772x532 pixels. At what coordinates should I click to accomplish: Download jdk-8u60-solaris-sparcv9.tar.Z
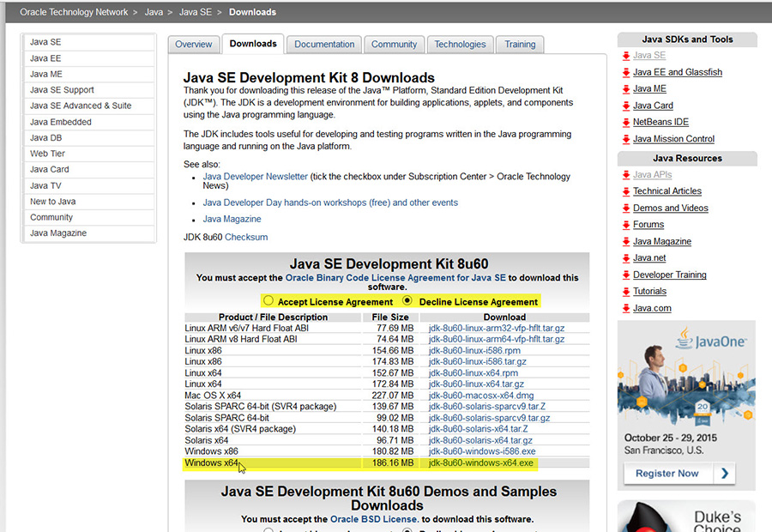click(x=487, y=407)
